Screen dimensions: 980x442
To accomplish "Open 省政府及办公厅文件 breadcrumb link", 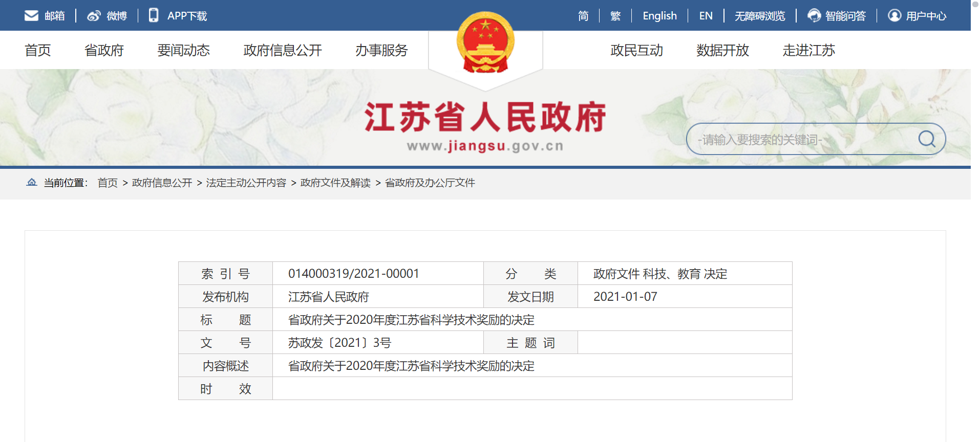I will tap(430, 183).
